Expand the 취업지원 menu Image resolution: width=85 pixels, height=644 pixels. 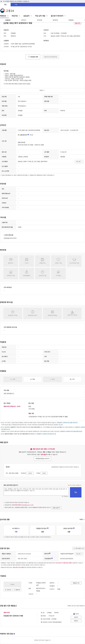(16, 16)
